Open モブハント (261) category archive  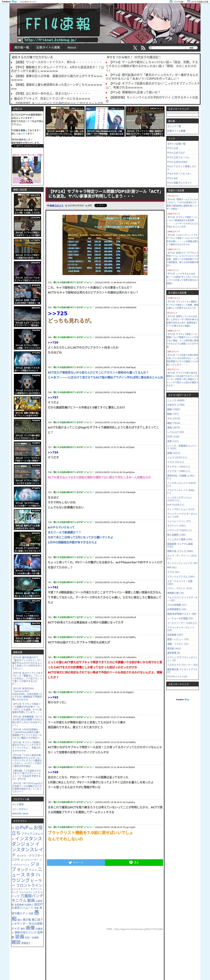click(176, 525)
